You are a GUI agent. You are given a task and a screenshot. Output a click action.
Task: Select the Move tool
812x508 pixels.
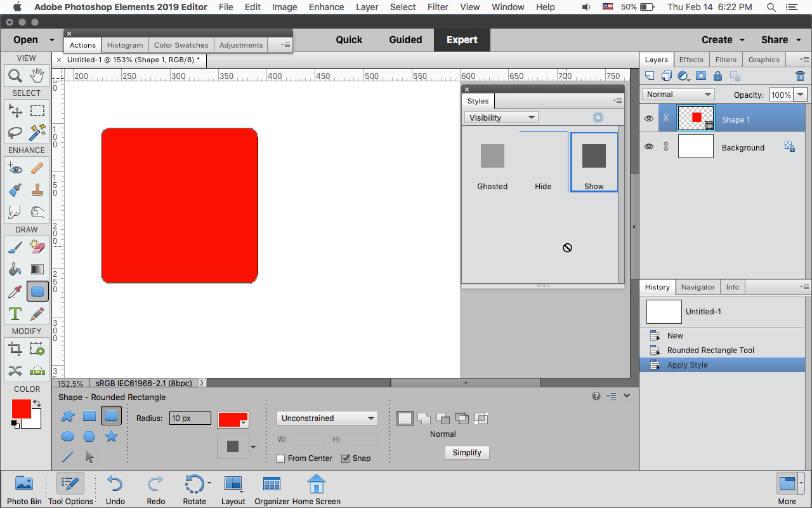[15, 110]
